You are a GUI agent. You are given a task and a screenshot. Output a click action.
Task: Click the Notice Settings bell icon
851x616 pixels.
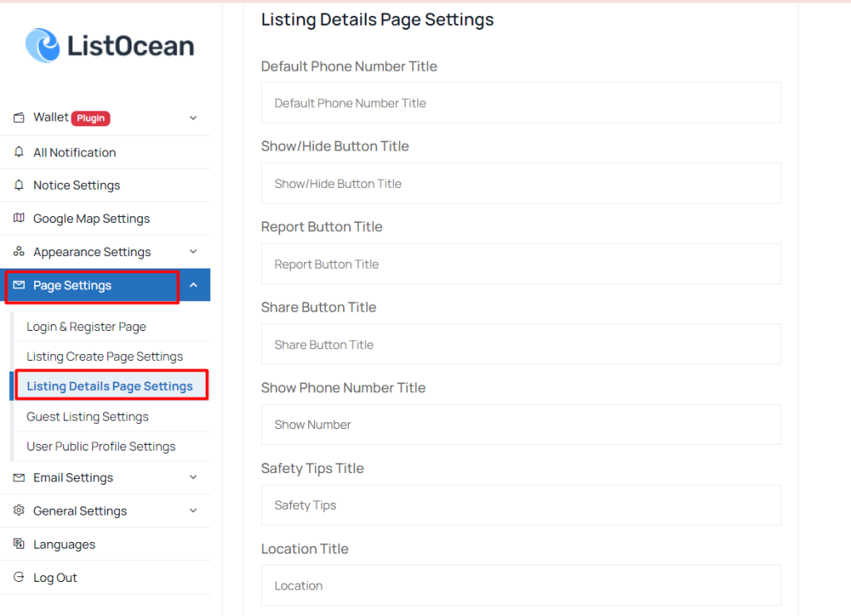click(19, 185)
